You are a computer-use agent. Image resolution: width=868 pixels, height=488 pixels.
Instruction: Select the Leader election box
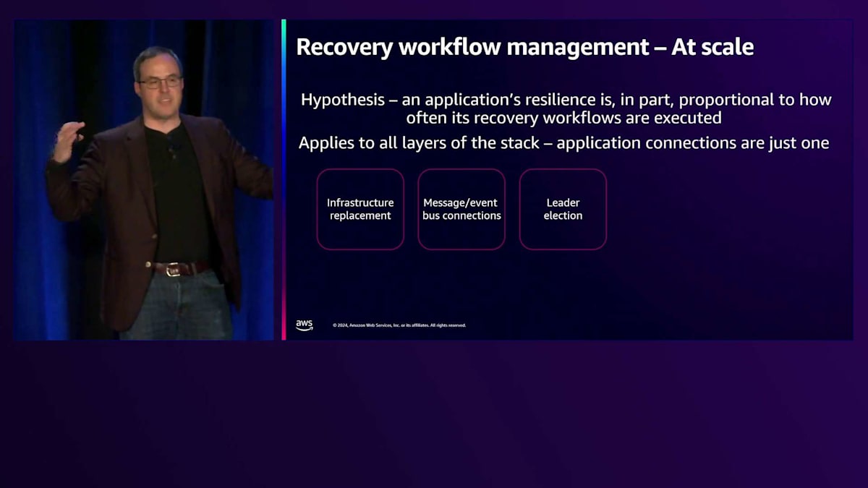coord(563,209)
